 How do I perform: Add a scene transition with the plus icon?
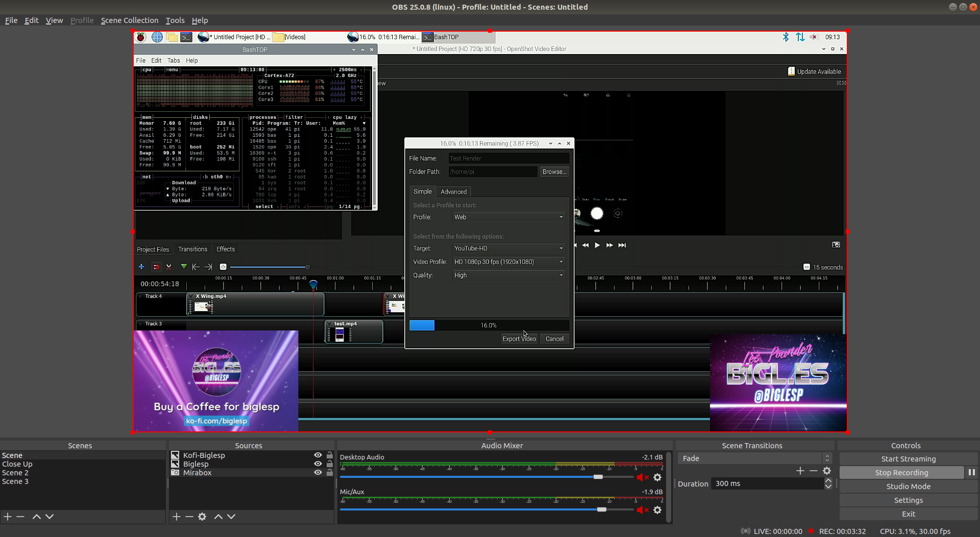(800, 471)
